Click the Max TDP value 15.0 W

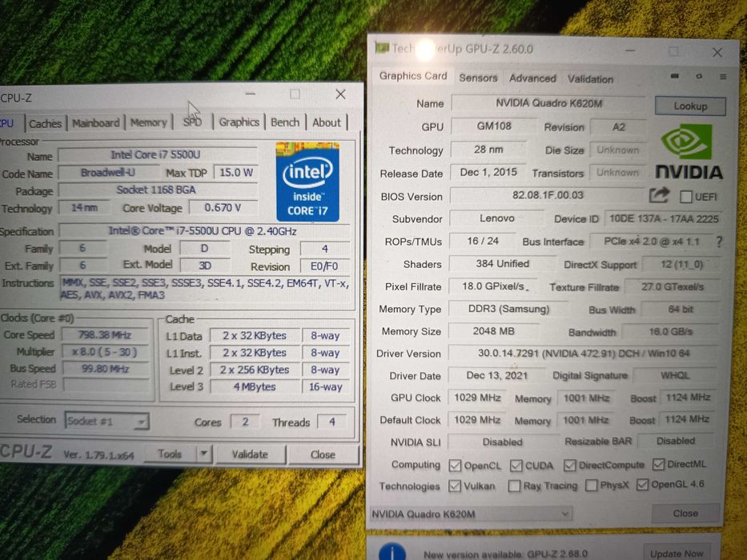(236, 172)
